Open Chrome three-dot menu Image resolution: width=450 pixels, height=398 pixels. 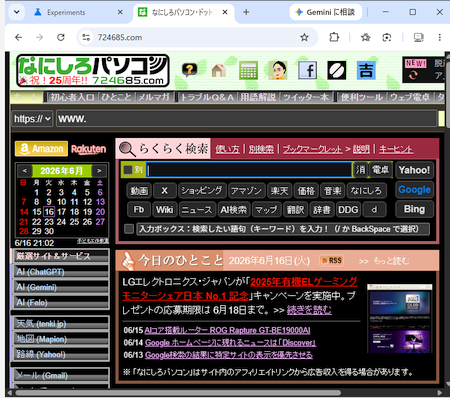[440, 37]
